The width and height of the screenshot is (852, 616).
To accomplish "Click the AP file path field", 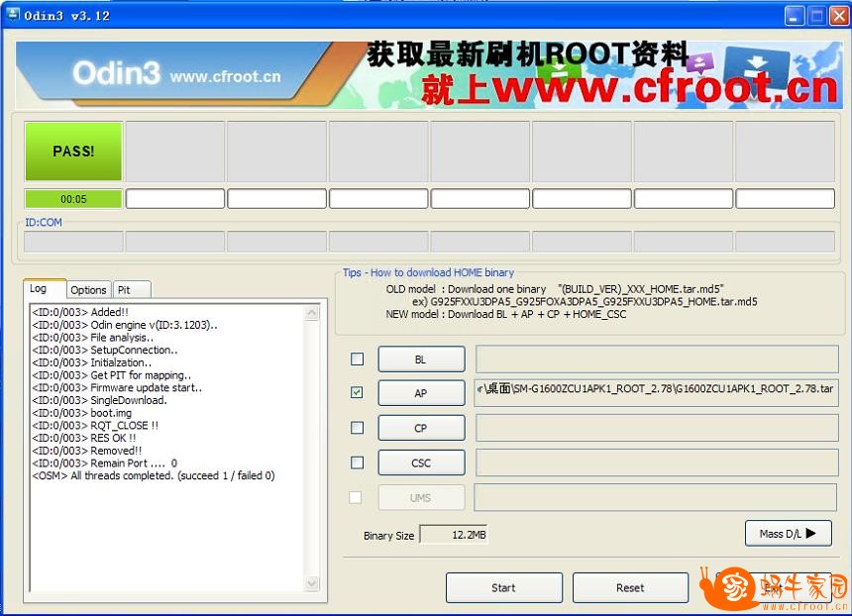I will 656,393.
